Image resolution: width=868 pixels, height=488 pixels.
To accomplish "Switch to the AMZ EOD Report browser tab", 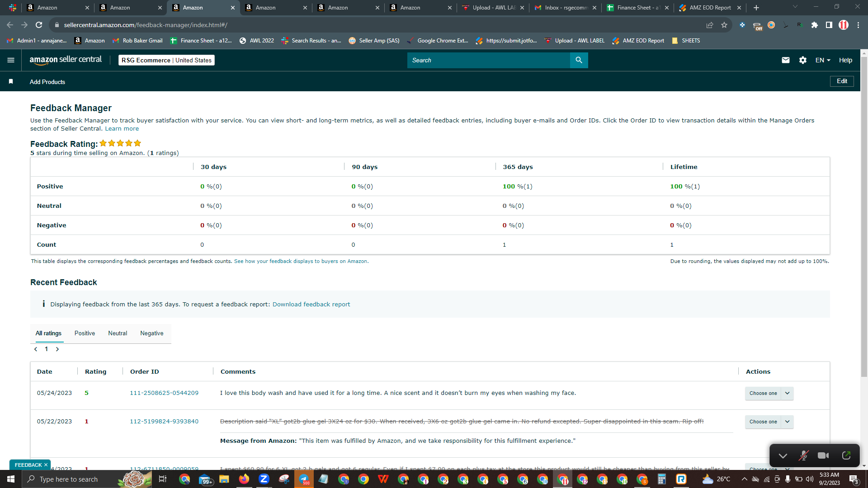I will coord(710,8).
